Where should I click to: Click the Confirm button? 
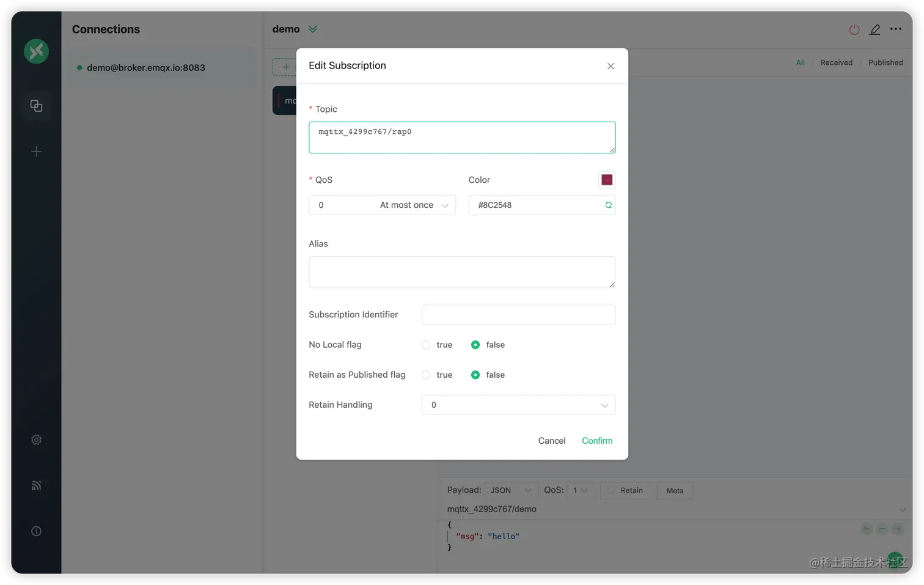tap(597, 441)
